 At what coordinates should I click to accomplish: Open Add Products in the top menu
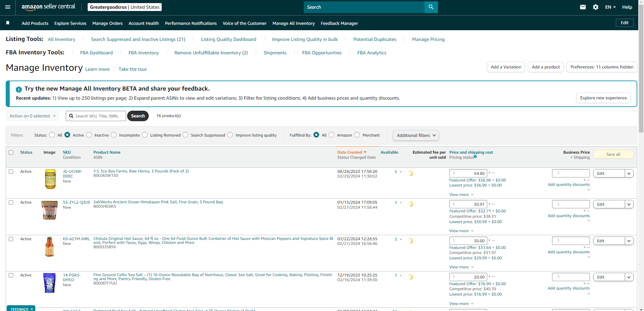(x=35, y=23)
